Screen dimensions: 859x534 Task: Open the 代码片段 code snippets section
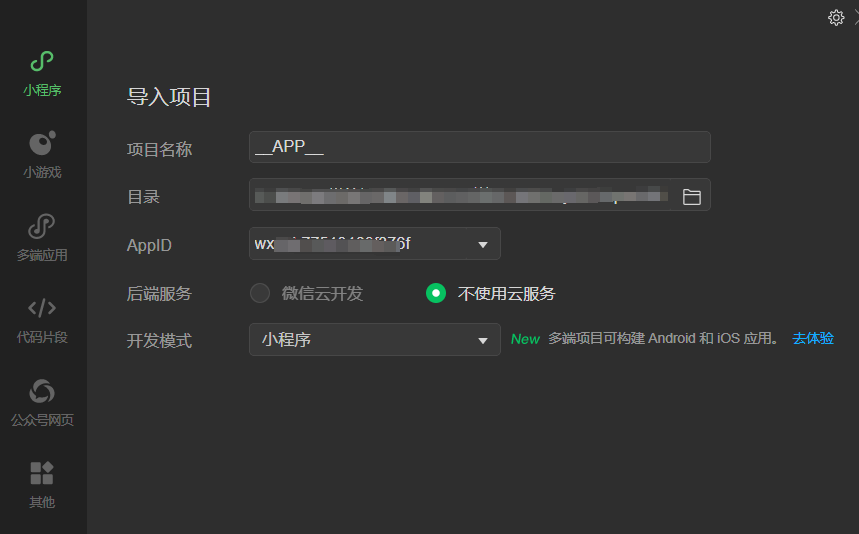click(42, 320)
